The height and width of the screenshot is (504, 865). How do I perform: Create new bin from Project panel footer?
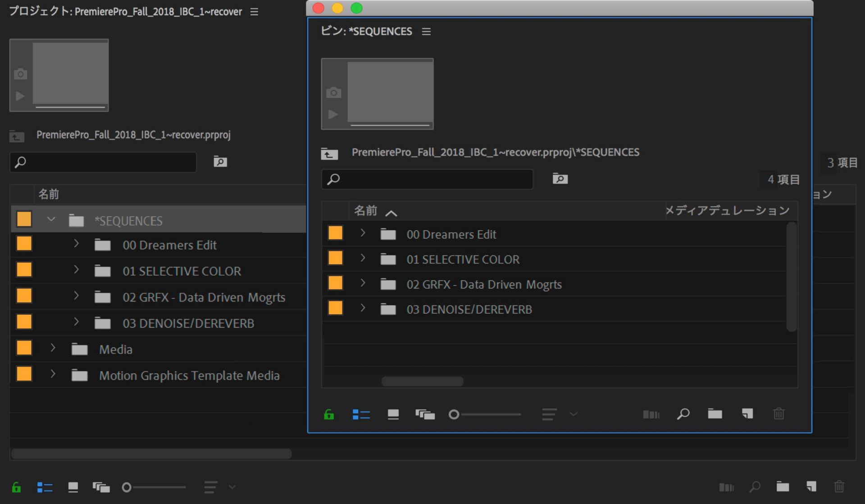(783, 486)
